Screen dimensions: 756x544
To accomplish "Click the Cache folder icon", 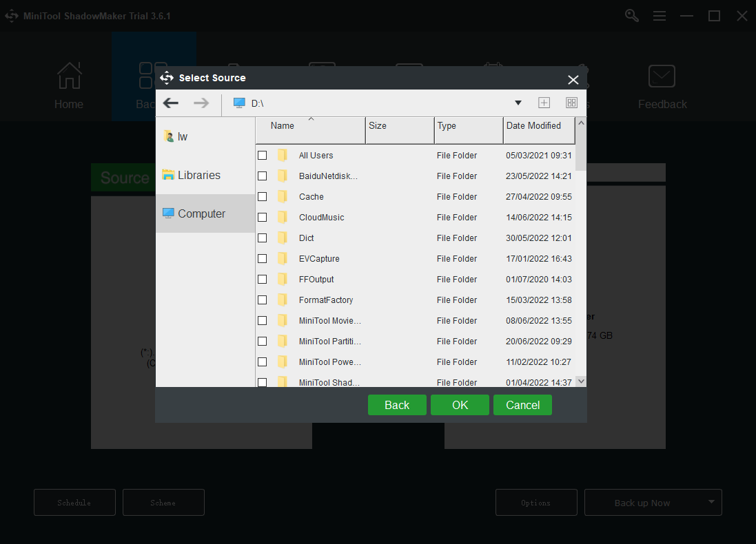I will coord(283,196).
